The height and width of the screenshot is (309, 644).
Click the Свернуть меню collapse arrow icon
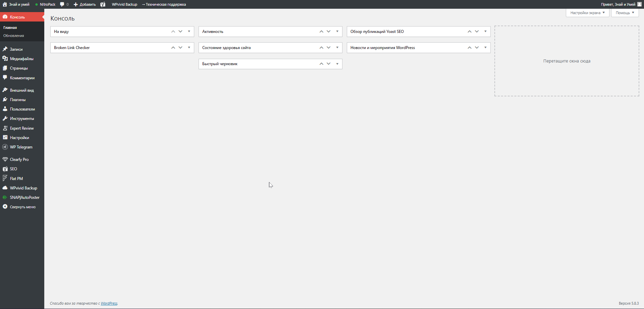pyautogui.click(x=5, y=207)
